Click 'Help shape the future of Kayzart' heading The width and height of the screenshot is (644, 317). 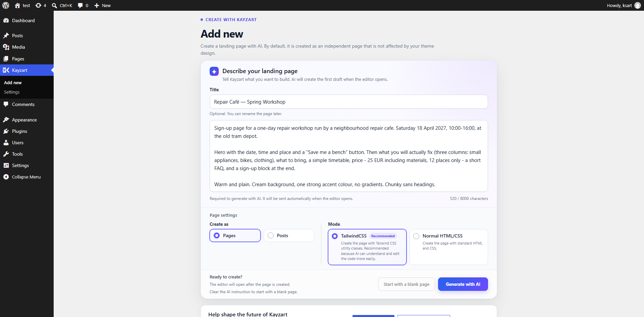248,314
